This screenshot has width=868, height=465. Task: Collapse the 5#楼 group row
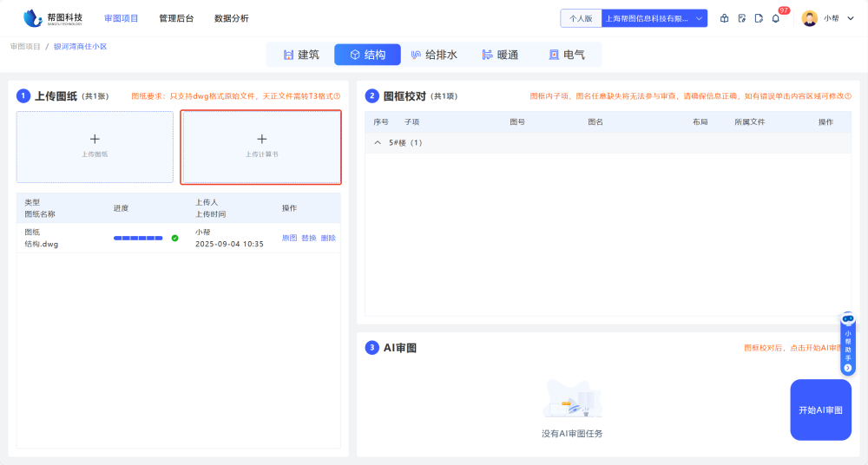tap(378, 142)
